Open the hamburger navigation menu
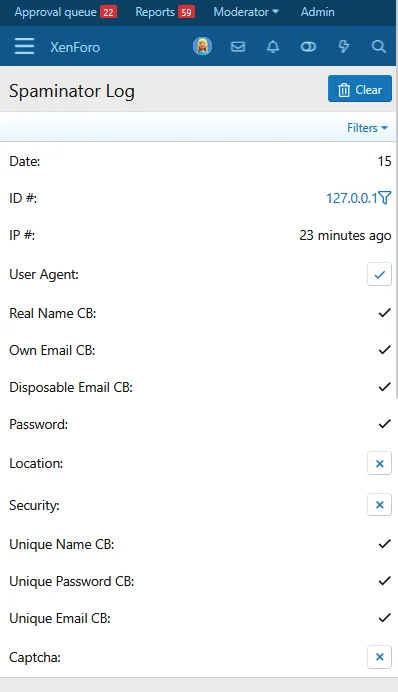The height and width of the screenshot is (692, 398). pyautogui.click(x=24, y=46)
